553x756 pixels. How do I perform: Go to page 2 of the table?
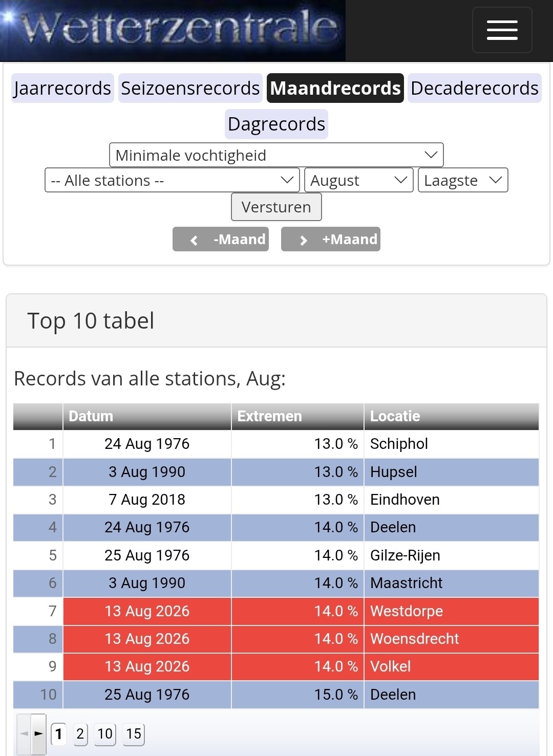pos(80,734)
